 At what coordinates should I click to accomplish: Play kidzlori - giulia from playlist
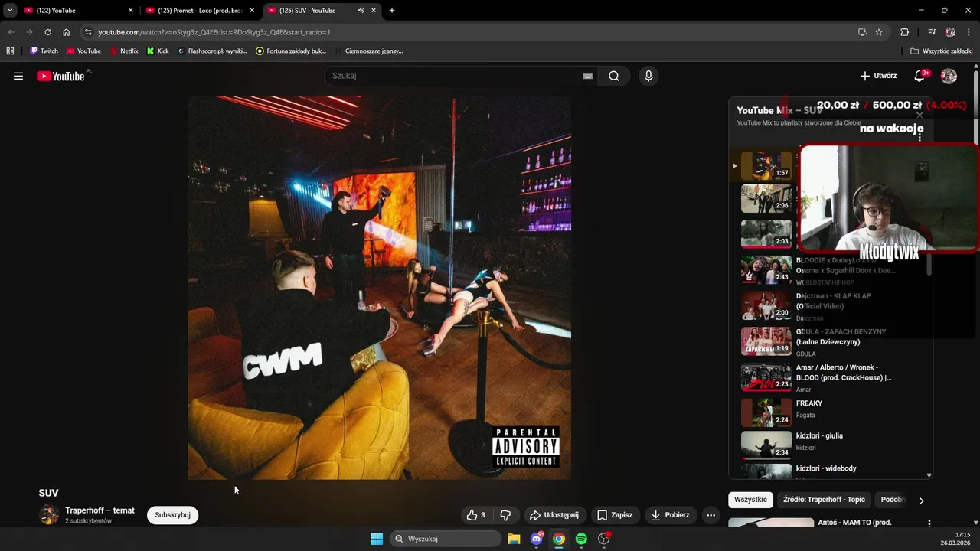[834, 445]
